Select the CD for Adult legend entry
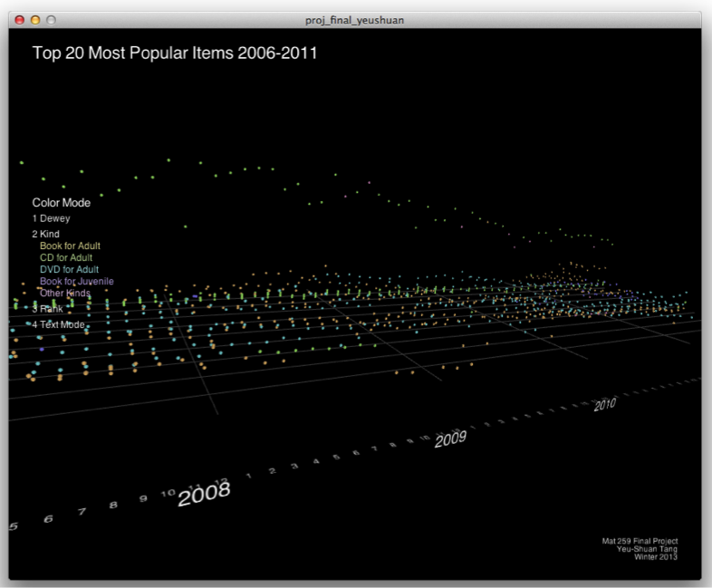The image size is (712, 588). click(x=66, y=257)
